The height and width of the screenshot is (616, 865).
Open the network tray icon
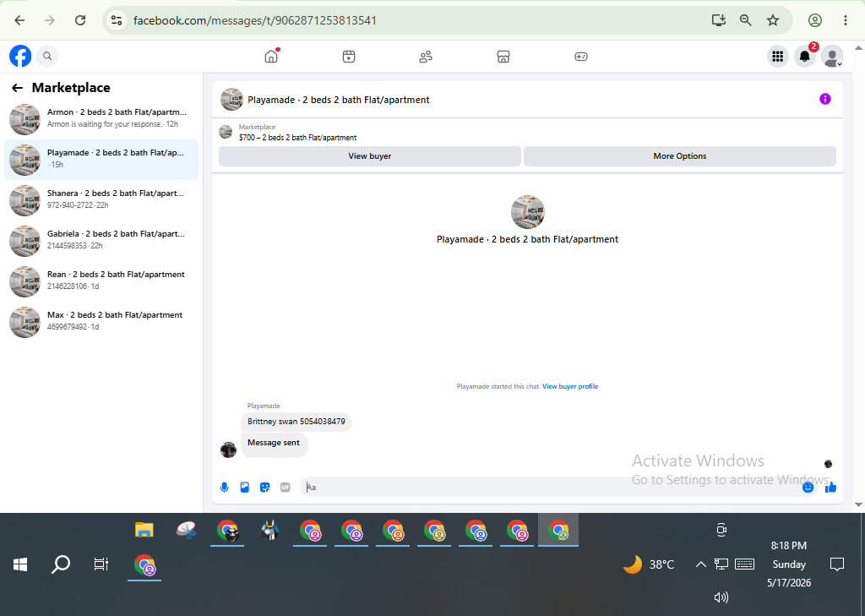click(x=721, y=564)
